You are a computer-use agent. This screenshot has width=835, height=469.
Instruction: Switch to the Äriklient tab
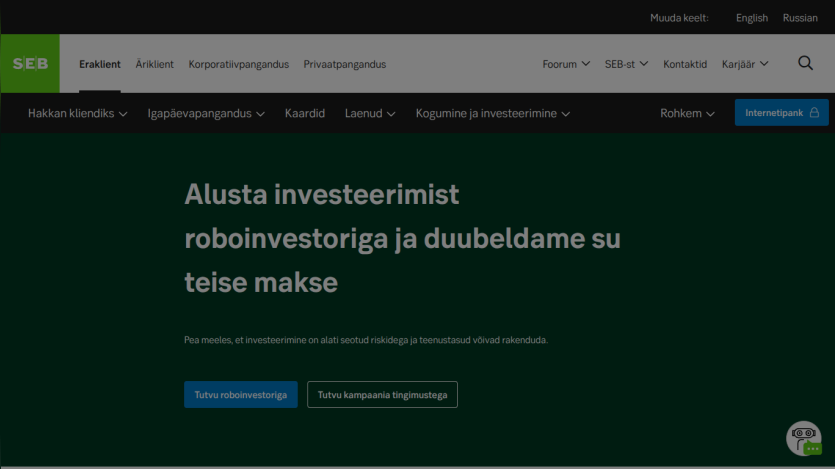pos(154,64)
